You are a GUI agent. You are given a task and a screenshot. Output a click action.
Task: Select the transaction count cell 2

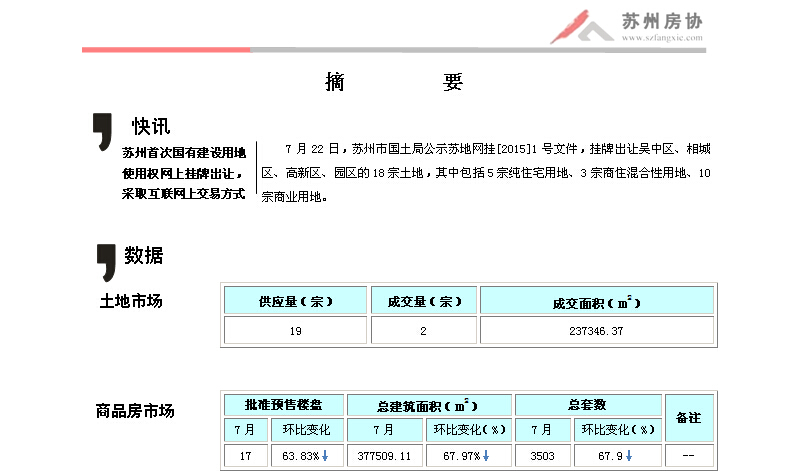click(x=424, y=330)
